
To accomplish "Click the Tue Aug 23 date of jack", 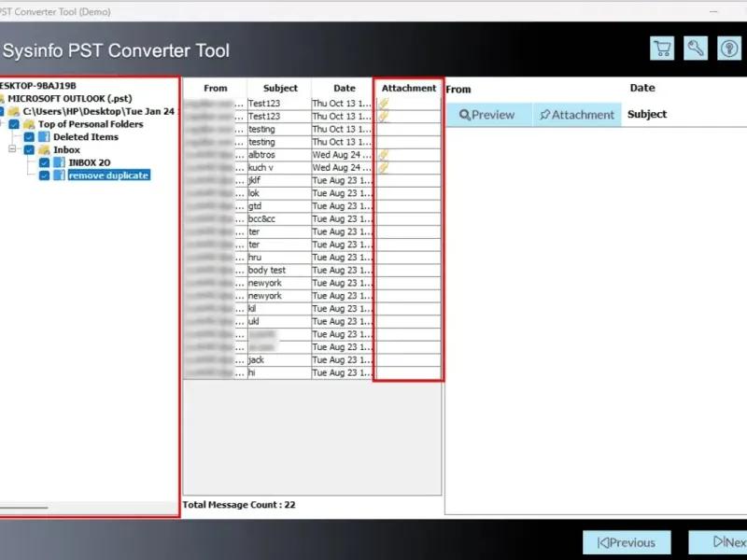I will click(342, 360).
